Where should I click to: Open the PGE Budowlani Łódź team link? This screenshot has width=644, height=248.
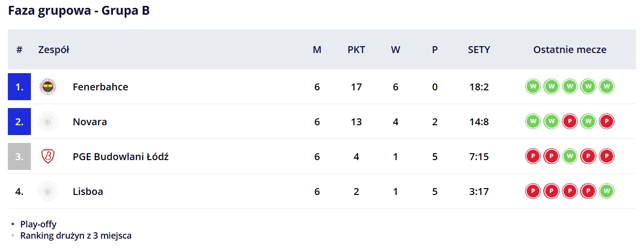click(x=121, y=157)
